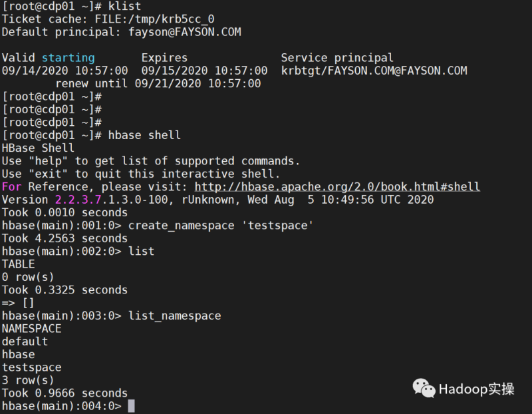Screen dimensions: 532x414
Task: Click the magenta version number 2.2.3.7
Action: point(78,200)
